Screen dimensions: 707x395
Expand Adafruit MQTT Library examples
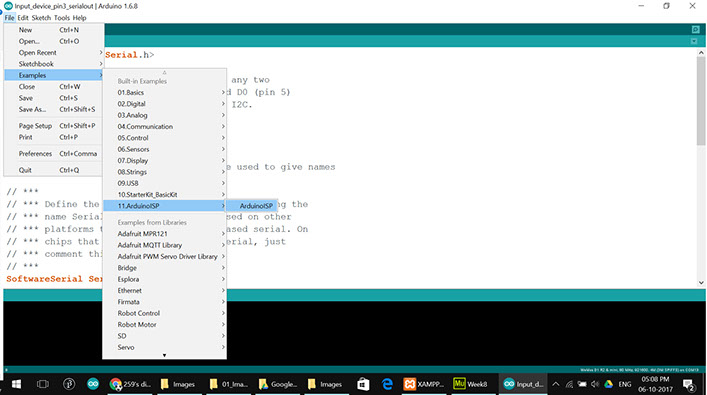click(x=165, y=245)
